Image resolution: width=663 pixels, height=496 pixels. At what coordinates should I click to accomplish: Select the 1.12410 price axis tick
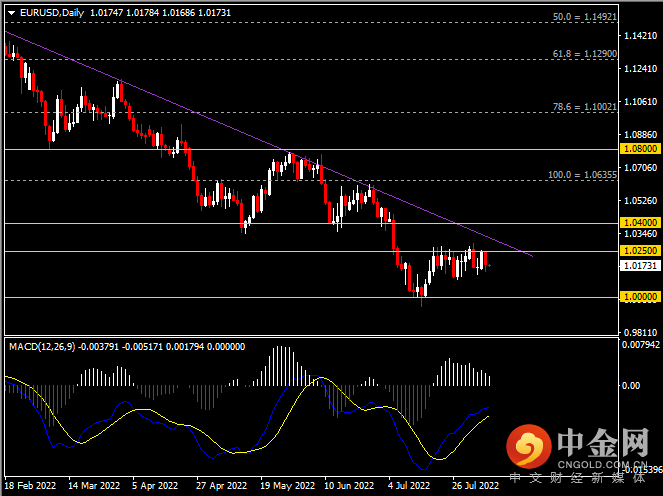(641, 69)
